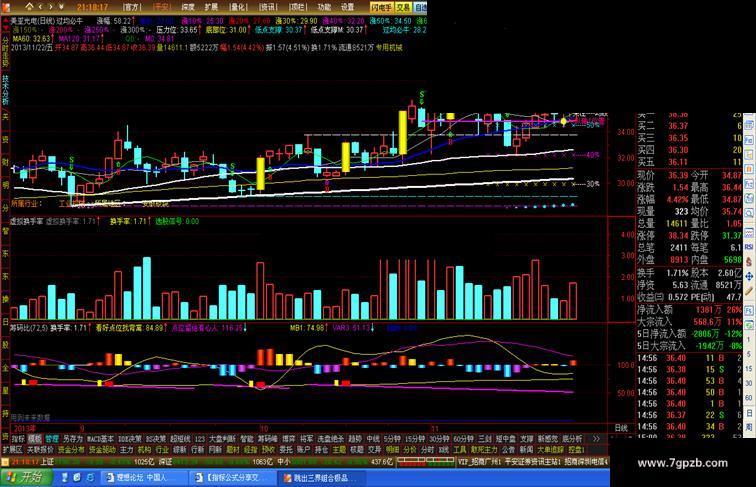This screenshot has width=756, height=487.
Task: Open 指标公式分享 taskbar window
Action: 234,477
